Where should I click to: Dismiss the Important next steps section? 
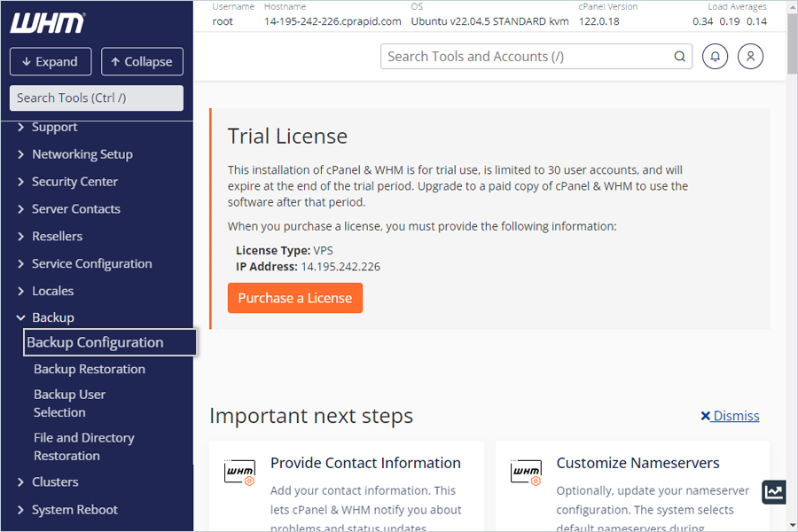coord(730,416)
